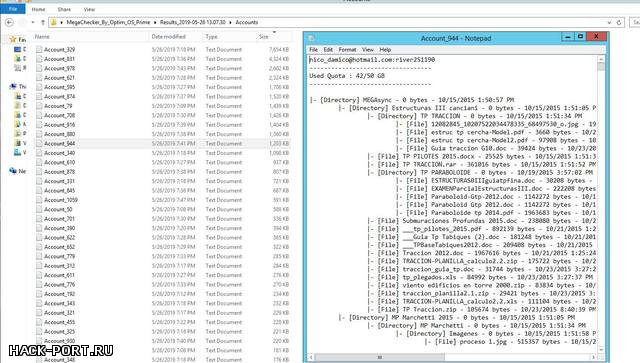Click the Notepad vertical scrollbar up arrow

pyautogui.click(x=601, y=59)
